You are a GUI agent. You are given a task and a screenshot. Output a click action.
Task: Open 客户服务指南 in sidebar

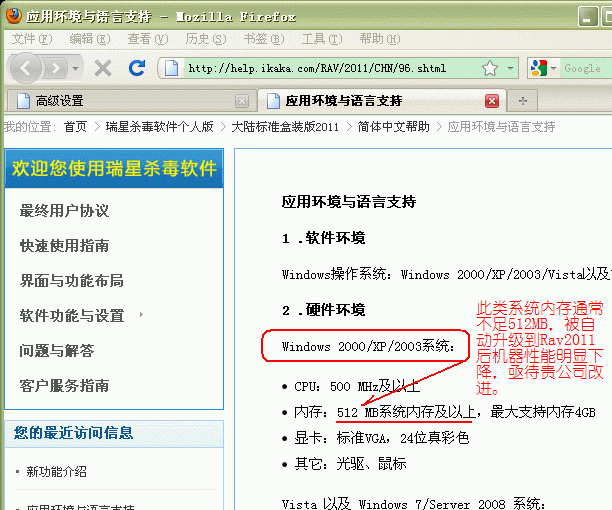[64, 386]
